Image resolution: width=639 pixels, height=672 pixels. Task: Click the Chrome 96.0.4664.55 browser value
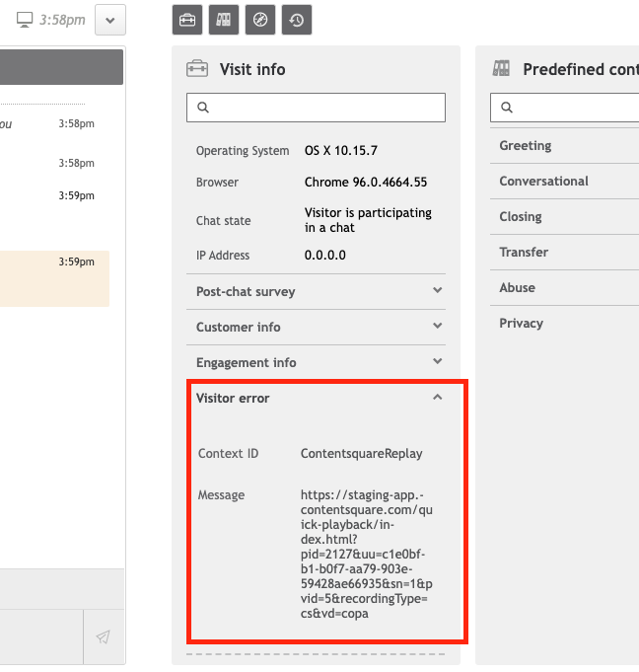point(366,183)
